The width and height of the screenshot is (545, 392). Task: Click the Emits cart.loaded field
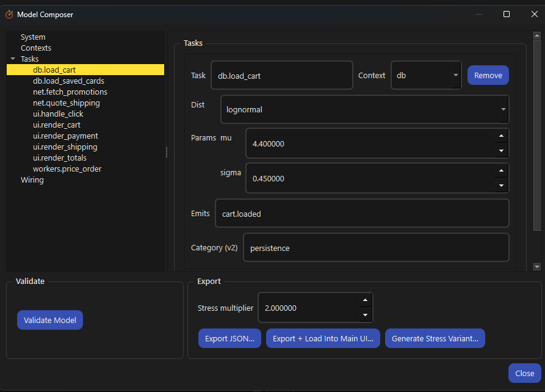pyautogui.click(x=362, y=213)
